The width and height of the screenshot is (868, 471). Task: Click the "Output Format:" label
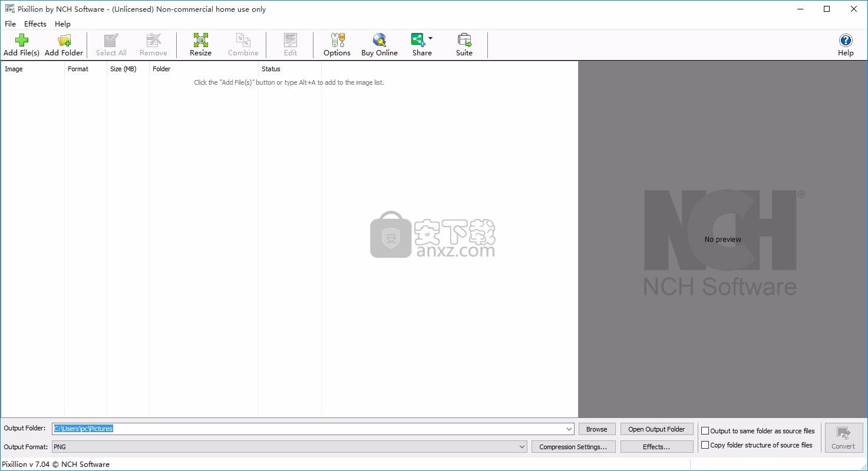26,447
